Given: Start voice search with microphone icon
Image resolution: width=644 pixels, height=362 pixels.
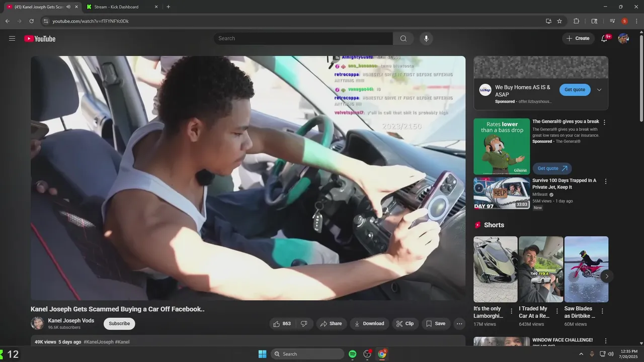Looking at the screenshot, I should pyautogui.click(x=426, y=39).
